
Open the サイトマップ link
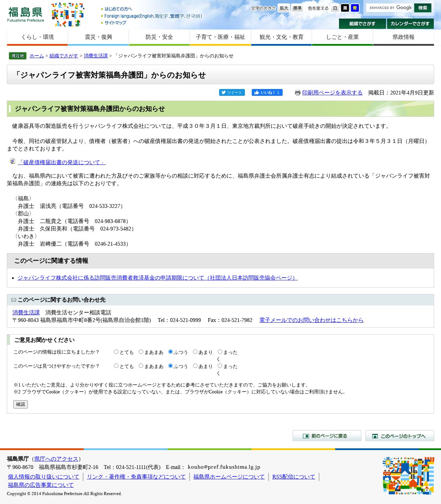coord(115,23)
